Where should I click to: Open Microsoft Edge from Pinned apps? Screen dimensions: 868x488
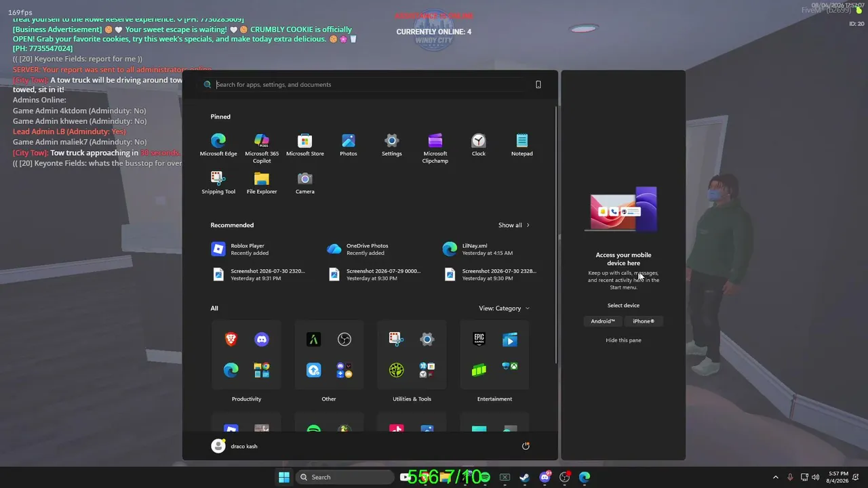tap(218, 145)
